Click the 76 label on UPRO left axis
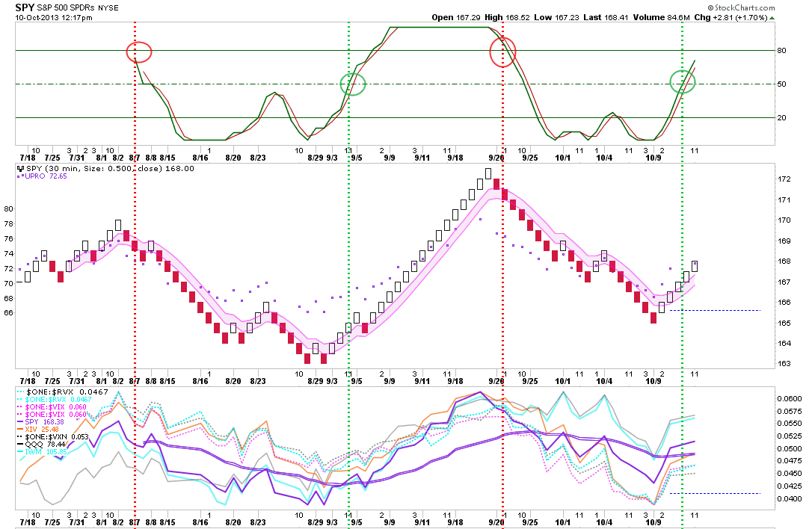 pyautogui.click(x=8, y=239)
